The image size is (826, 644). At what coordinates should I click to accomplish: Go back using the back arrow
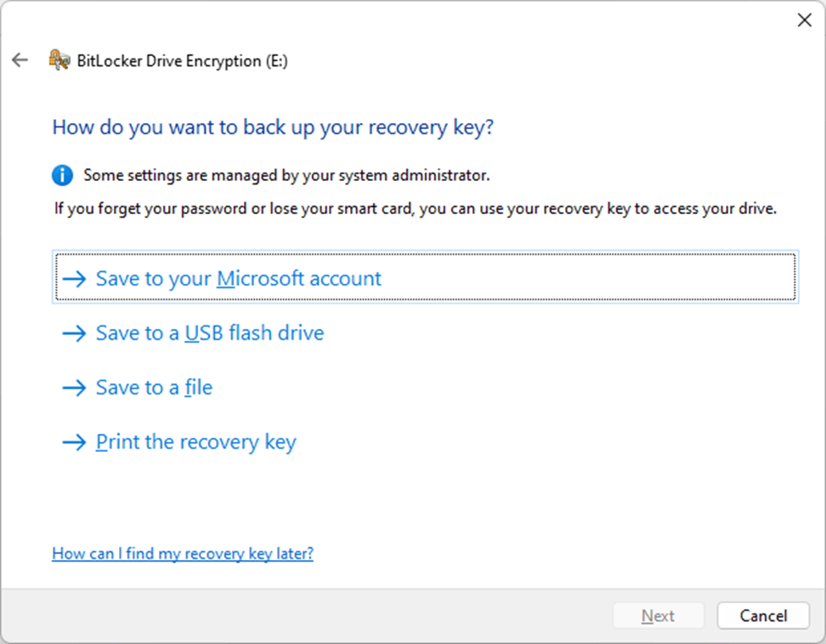[20, 60]
